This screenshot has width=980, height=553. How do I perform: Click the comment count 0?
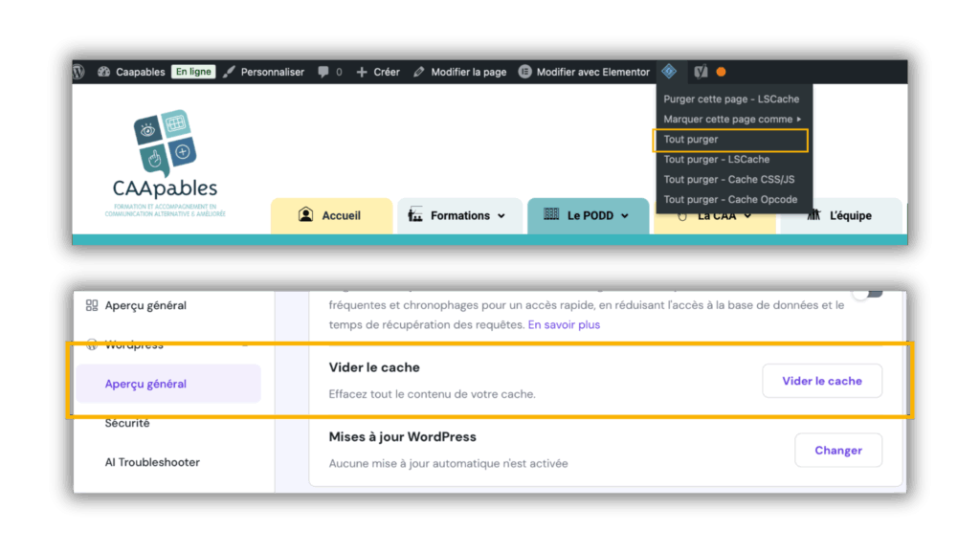point(339,72)
